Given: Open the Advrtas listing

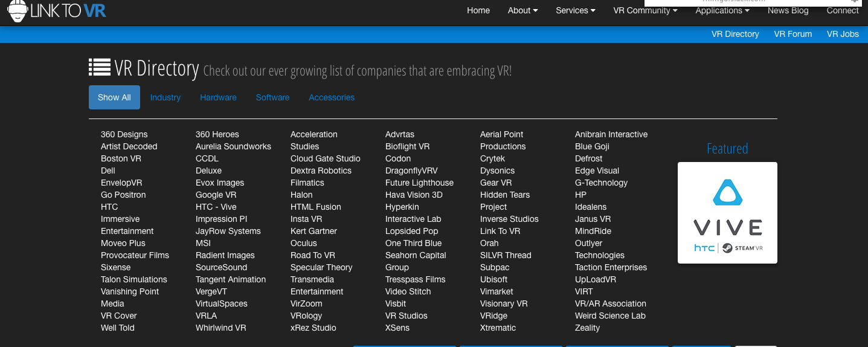Looking at the screenshot, I should [x=400, y=134].
